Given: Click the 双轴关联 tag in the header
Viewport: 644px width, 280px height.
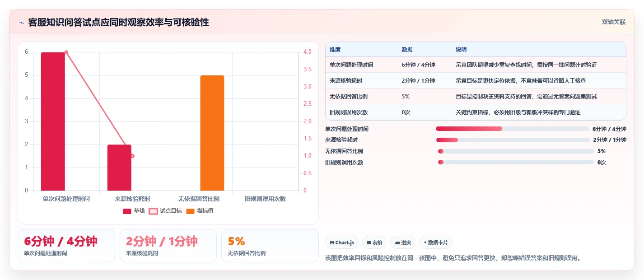Looking at the screenshot, I should coord(614,22).
